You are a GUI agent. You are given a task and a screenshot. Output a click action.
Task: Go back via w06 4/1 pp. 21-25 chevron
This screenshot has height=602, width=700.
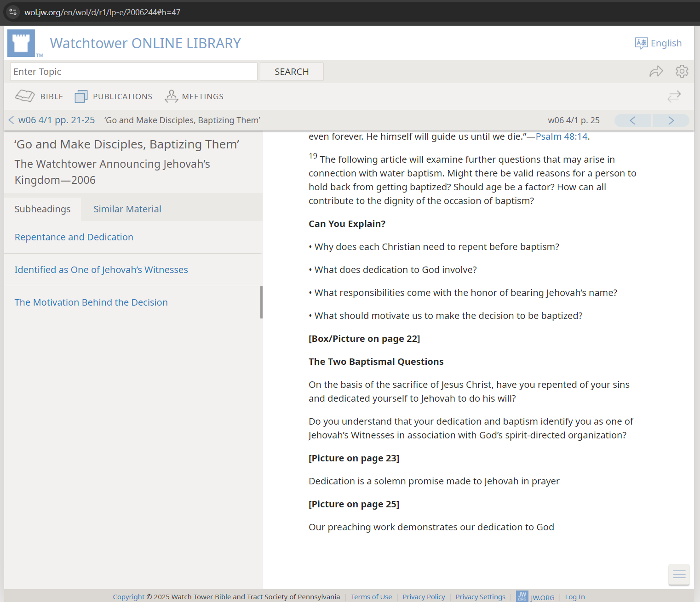(x=11, y=120)
